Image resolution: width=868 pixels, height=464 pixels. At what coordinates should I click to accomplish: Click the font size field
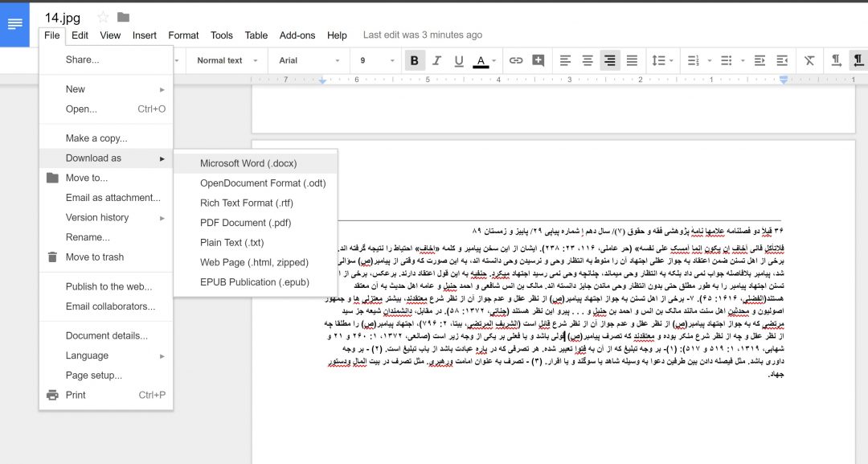pyautogui.click(x=366, y=60)
